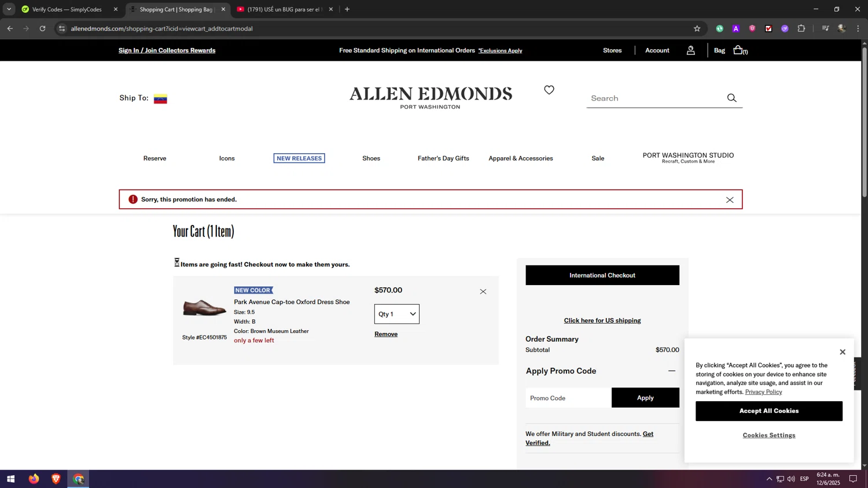868x488 pixels.
Task: Open the Qty 1 dropdown
Action: (397, 314)
